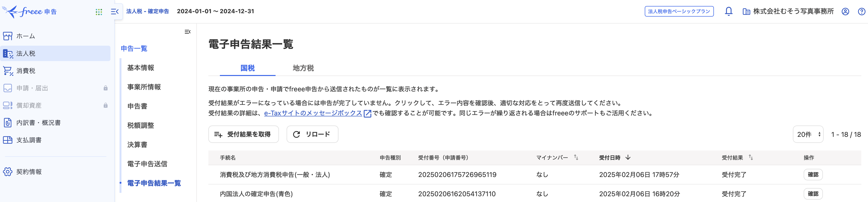This screenshot has height=202, width=868.
Task: Click the 受付結果を取得 button
Action: pos(243,134)
